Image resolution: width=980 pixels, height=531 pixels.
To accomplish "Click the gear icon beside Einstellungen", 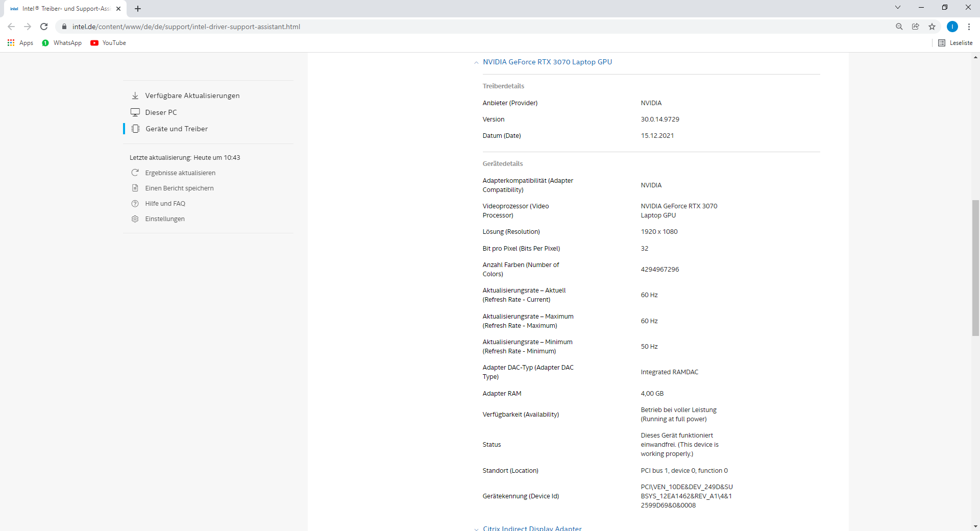I will tap(135, 219).
